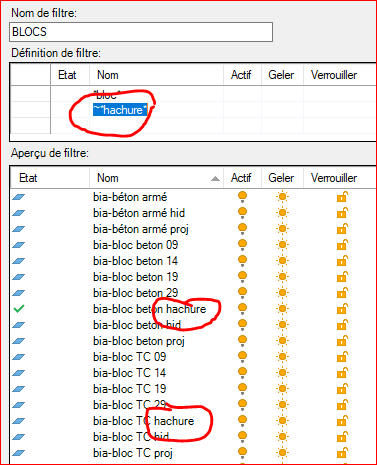This screenshot has height=465, width=377.
Task: Toggle Geler sun for bia-bloc TC 09
Action: [282, 357]
